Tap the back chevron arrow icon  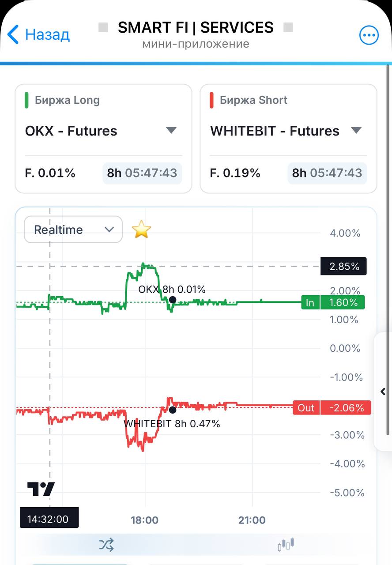pyautogui.click(x=13, y=34)
